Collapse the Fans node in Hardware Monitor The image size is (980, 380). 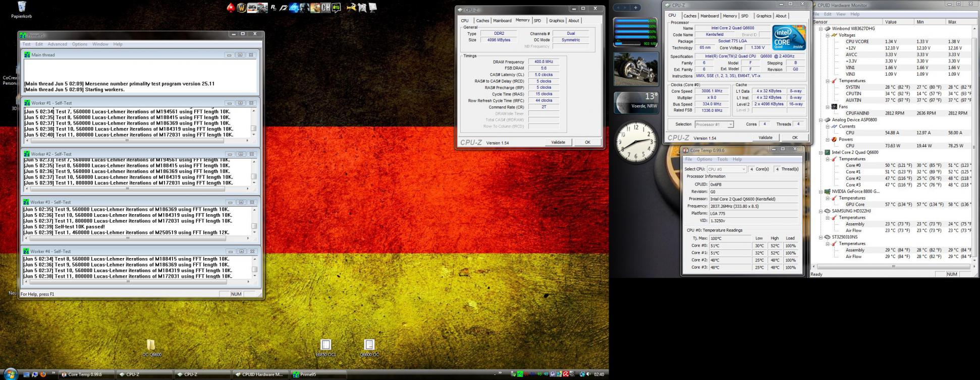coord(828,107)
